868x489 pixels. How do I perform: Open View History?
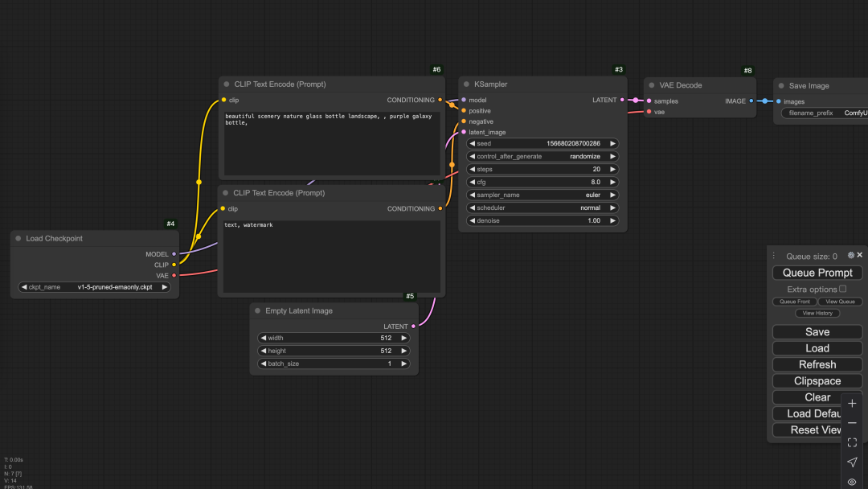pyautogui.click(x=817, y=313)
